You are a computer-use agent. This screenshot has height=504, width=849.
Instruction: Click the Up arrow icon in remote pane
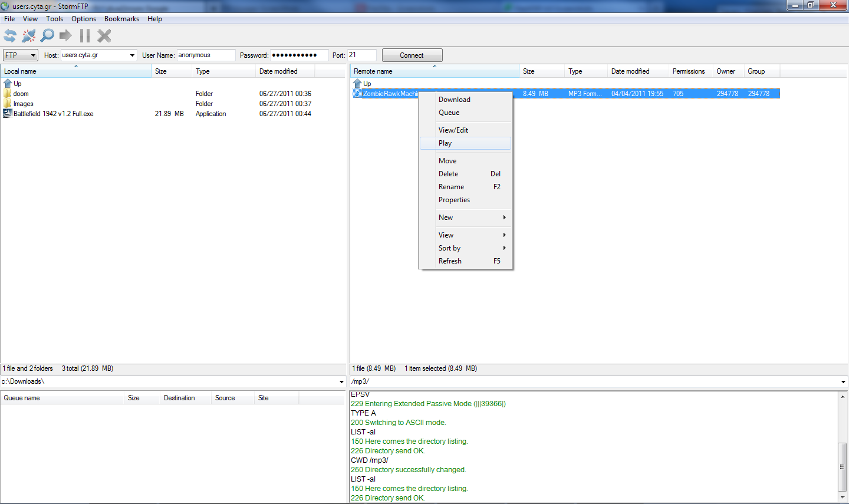tap(359, 83)
